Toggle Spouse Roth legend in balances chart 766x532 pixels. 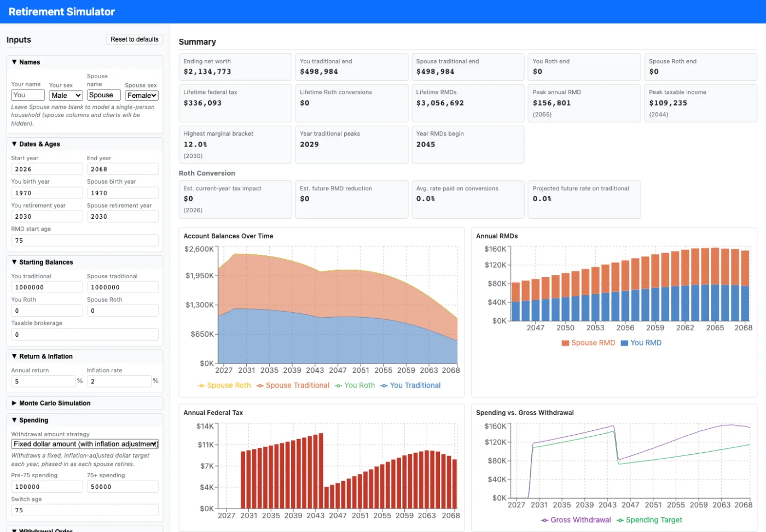[224, 385]
